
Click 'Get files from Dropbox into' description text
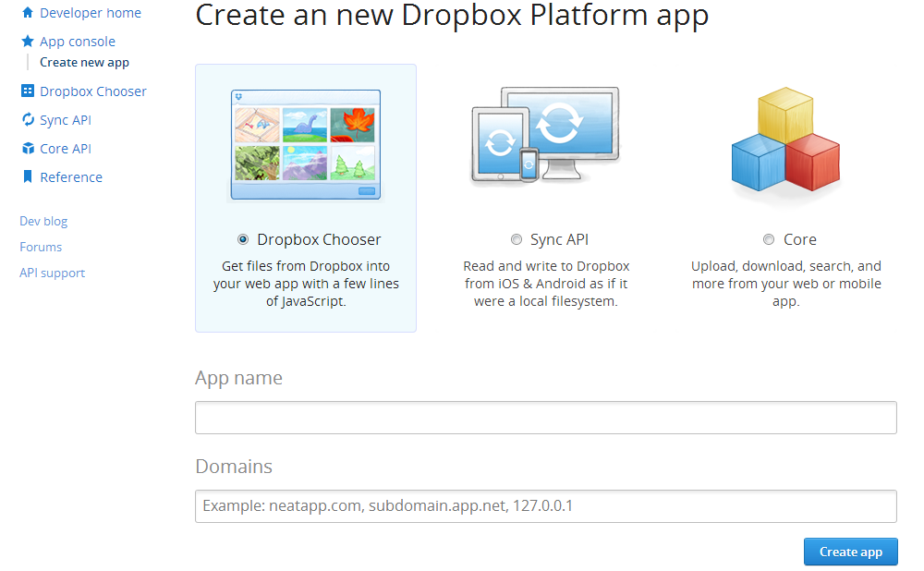pyautogui.click(x=306, y=266)
